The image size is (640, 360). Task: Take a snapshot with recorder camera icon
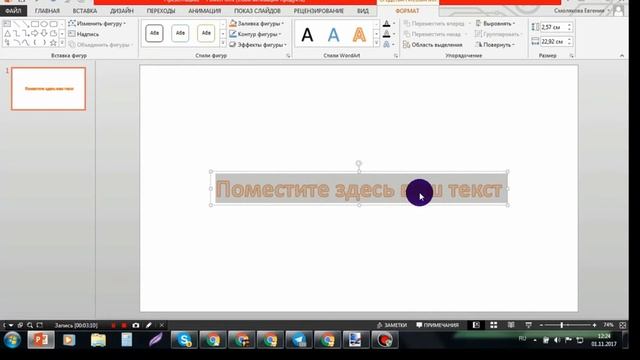[136, 325]
